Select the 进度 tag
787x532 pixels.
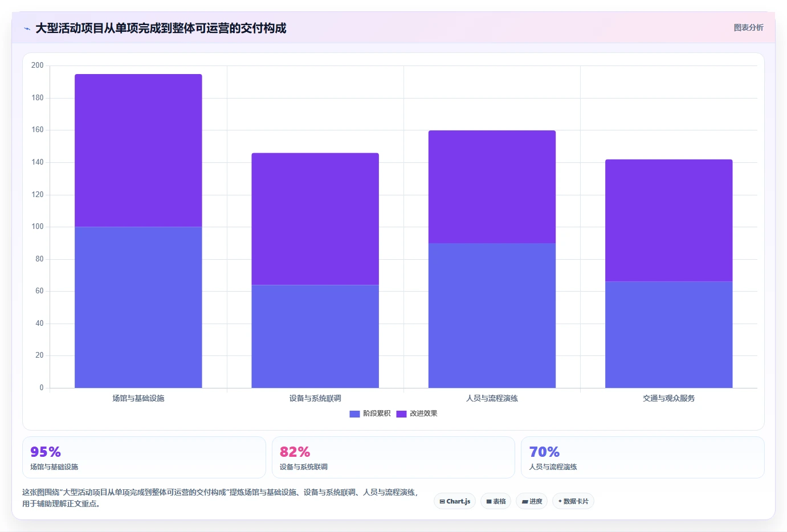click(532, 501)
